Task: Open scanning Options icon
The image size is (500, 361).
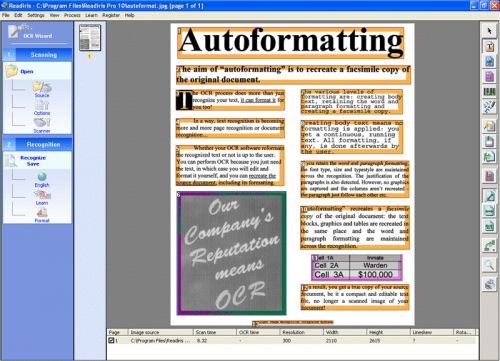Action: (x=42, y=105)
